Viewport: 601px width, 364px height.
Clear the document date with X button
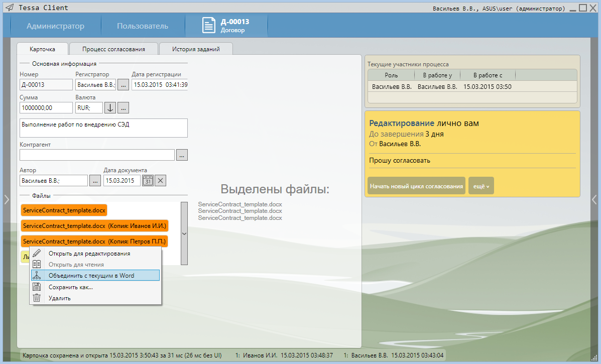click(160, 181)
